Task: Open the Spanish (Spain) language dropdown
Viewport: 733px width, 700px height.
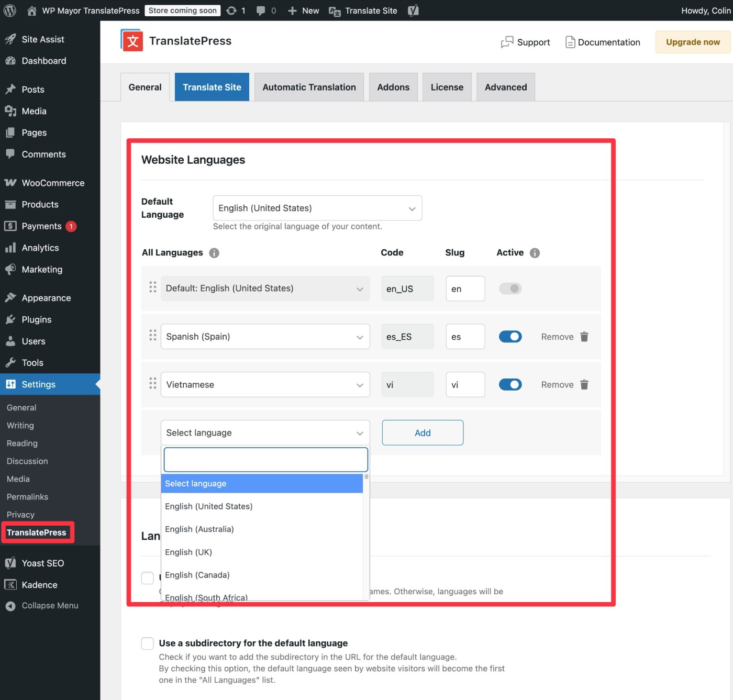Action: (265, 337)
